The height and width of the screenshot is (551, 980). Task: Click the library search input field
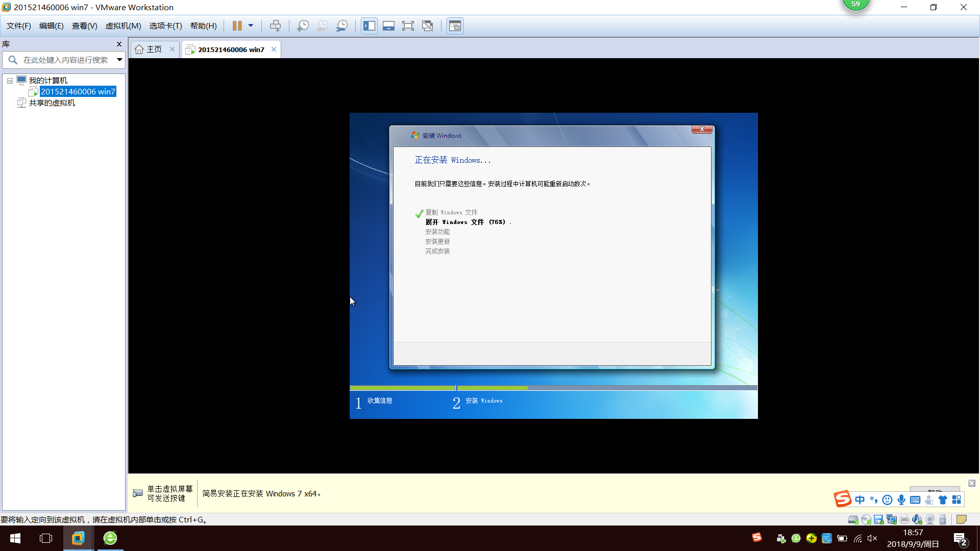tap(65, 60)
